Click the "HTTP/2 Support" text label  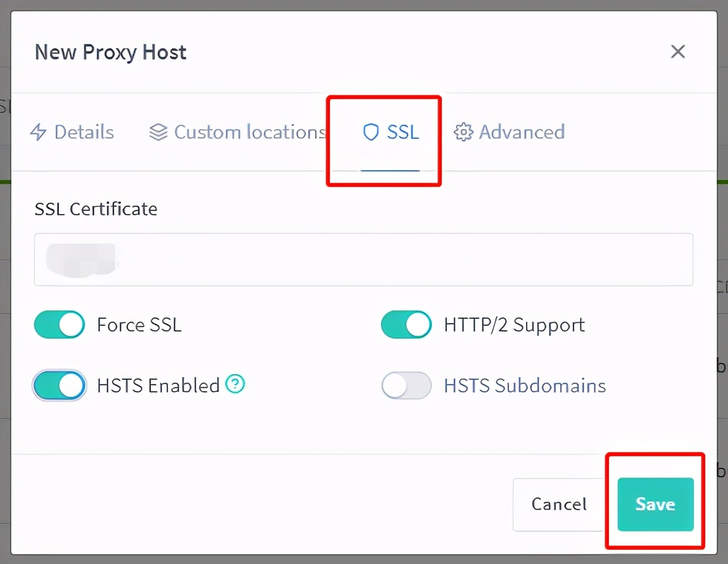pos(514,325)
